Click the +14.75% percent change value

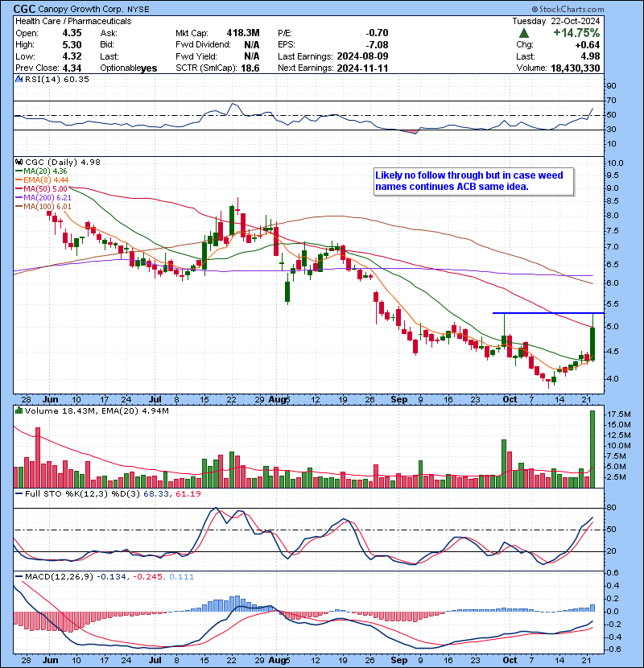576,33
